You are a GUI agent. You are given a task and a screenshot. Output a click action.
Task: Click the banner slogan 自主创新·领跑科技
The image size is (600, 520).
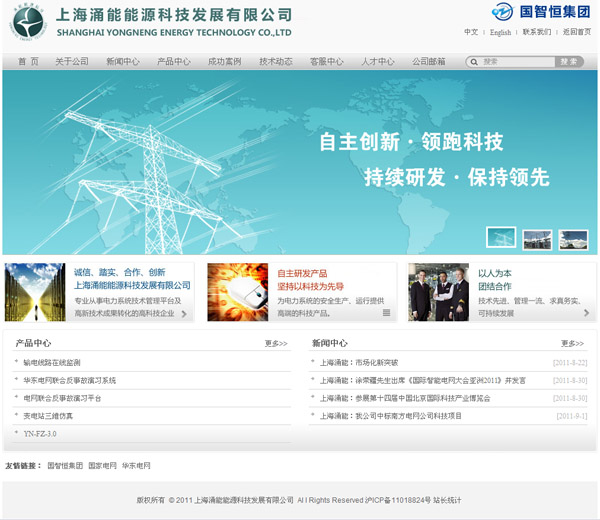tap(411, 142)
